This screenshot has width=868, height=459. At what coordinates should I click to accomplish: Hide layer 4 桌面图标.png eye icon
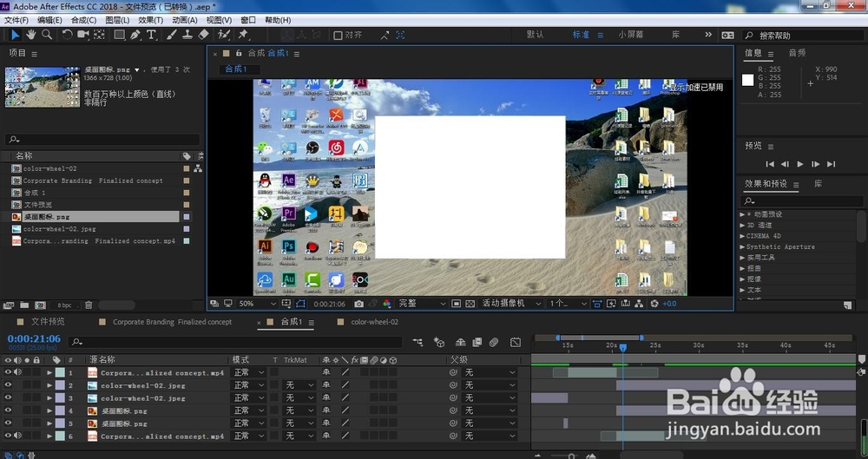point(8,410)
